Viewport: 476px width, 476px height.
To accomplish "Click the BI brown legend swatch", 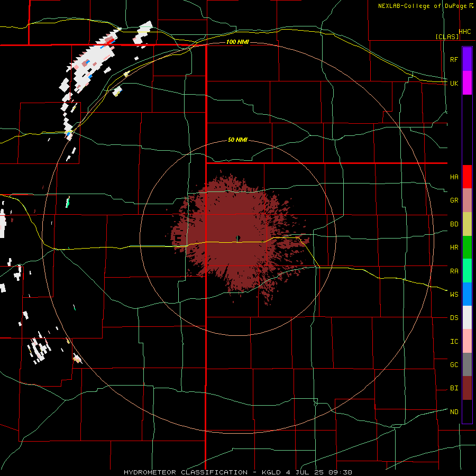I will (467, 388).
